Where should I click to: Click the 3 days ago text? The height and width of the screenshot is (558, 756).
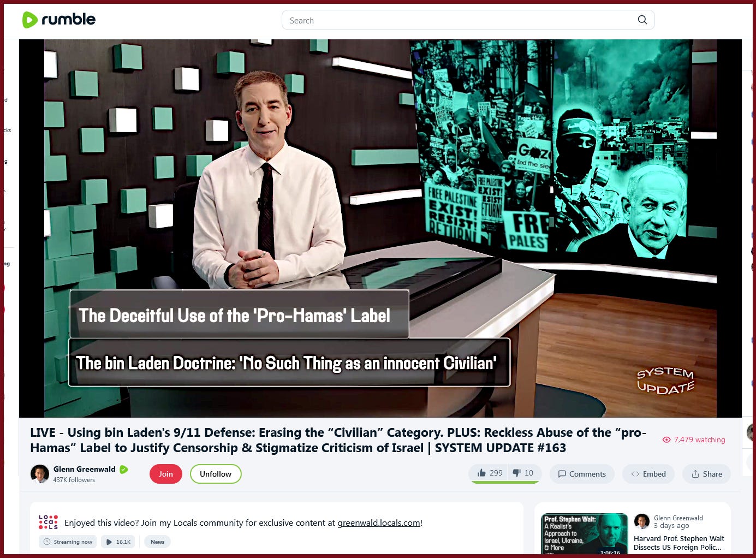671,526
